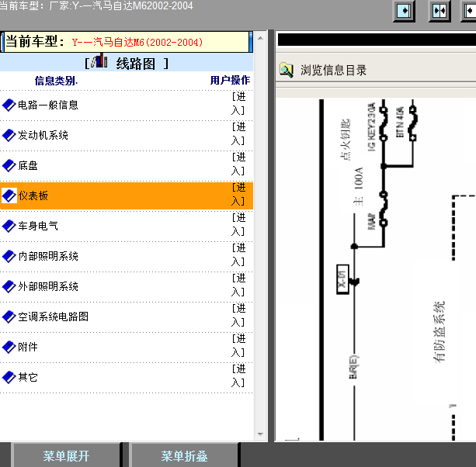Viewport: 476px width, 467px height.
Task: Enter the 其它 category via [进入]
Action: [x=238, y=375]
